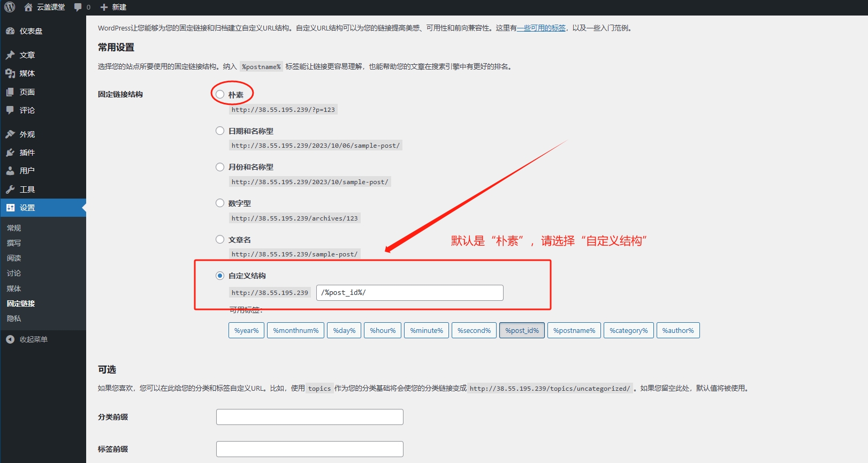Click the 标签前缀 input field
The height and width of the screenshot is (463, 868).
click(x=310, y=449)
